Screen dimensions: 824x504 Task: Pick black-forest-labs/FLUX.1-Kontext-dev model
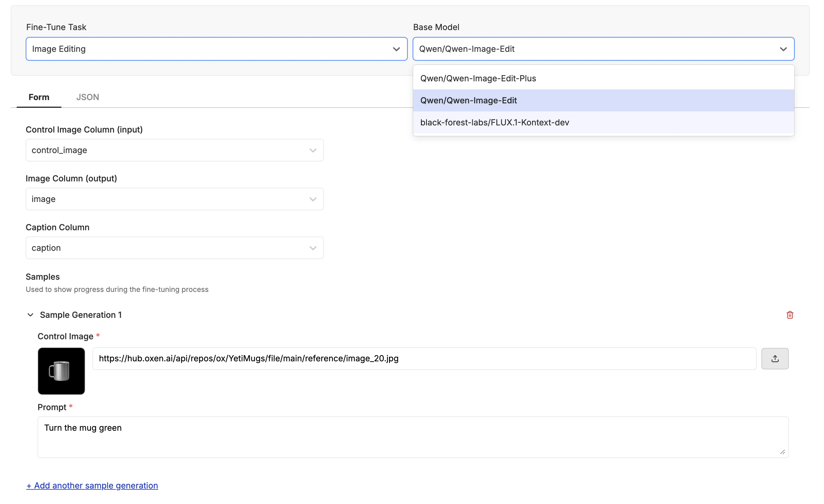(494, 122)
